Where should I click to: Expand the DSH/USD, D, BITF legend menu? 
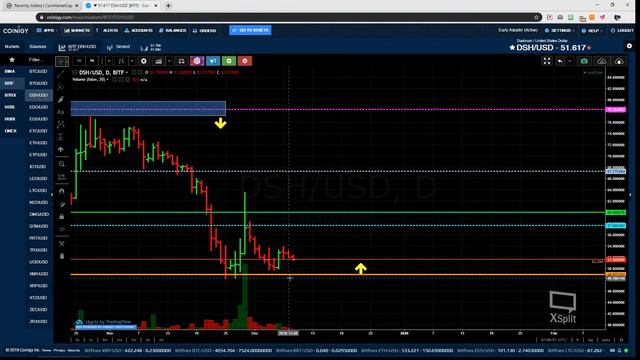pyautogui.click(x=127, y=73)
